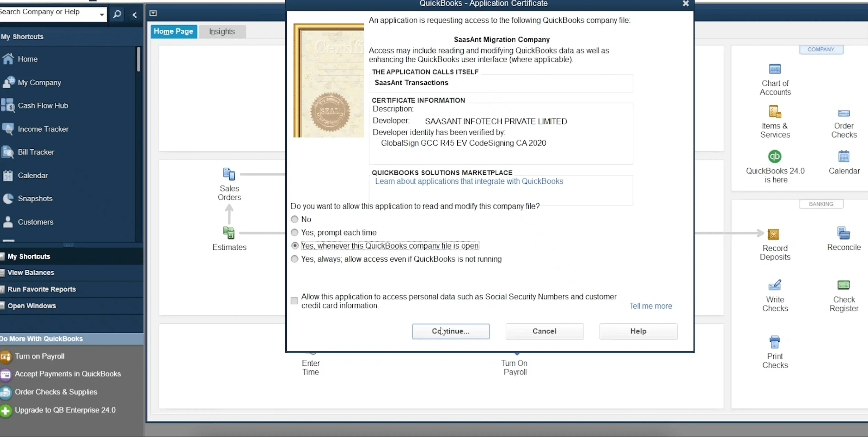The height and width of the screenshot is (437, 868).
Task: Click the Do More With QuickBooks header
Action: click(71, 339)
